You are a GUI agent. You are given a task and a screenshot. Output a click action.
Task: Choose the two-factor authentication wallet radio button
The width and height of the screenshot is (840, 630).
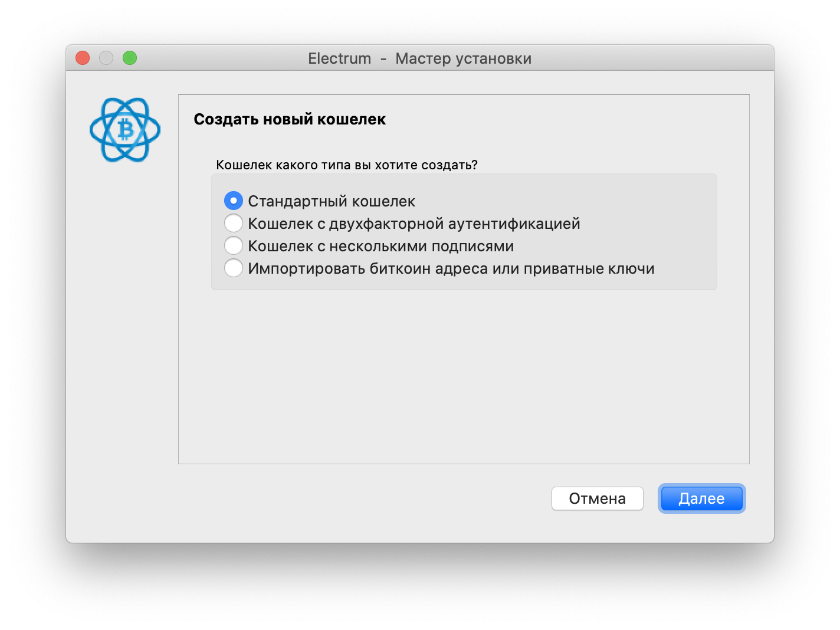coord(234,224)
